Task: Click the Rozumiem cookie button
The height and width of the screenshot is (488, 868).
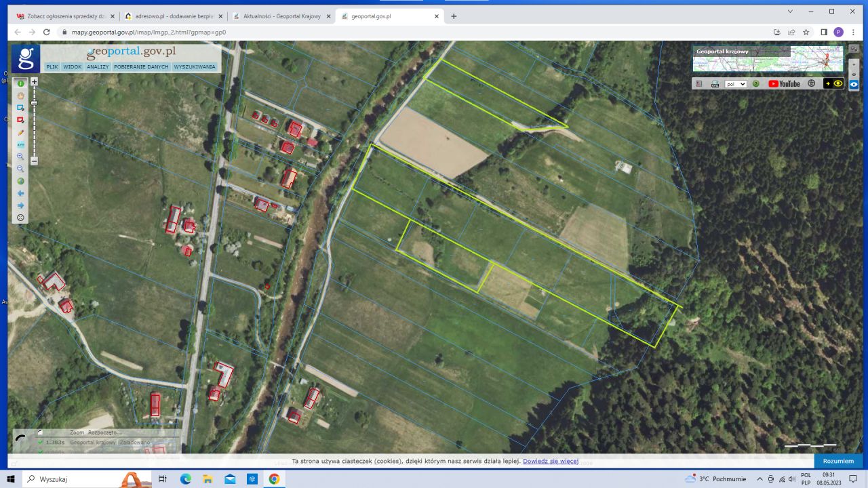Action: click(838, 461)
